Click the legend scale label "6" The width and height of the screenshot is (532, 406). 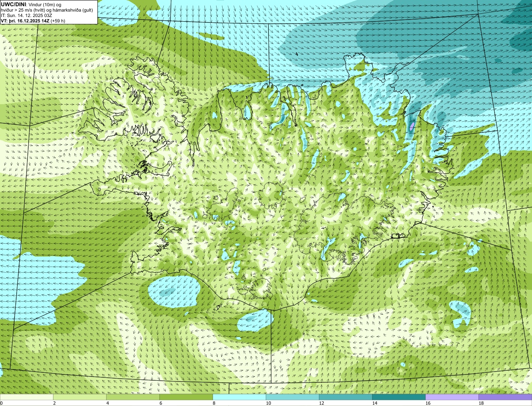click(161, 403)
